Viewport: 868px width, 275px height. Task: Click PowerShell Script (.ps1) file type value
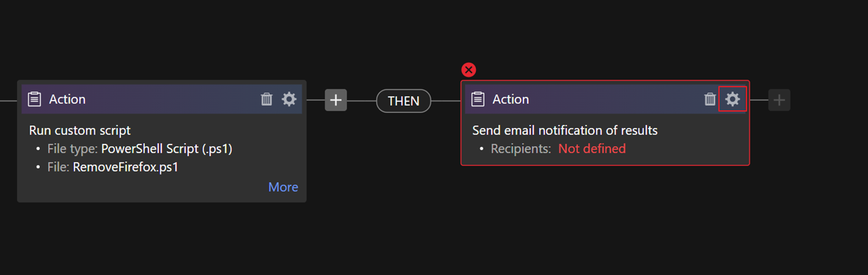point(167,149)
